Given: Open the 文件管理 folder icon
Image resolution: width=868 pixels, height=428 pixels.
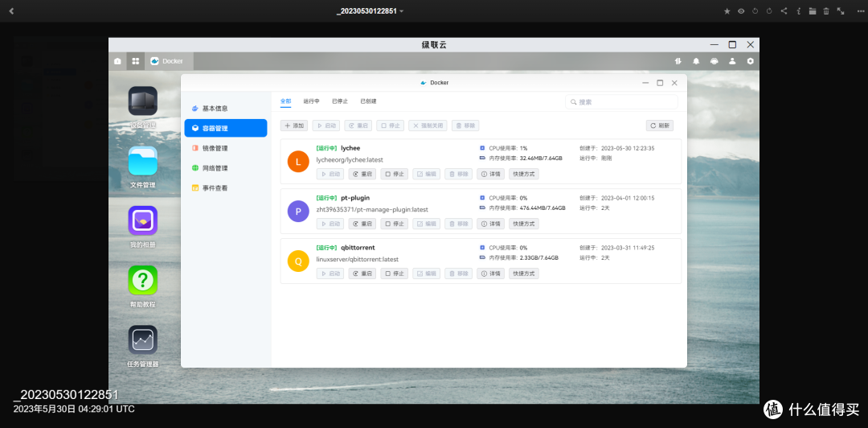Looking at the screenshot, I should click(x=143, y=161).
